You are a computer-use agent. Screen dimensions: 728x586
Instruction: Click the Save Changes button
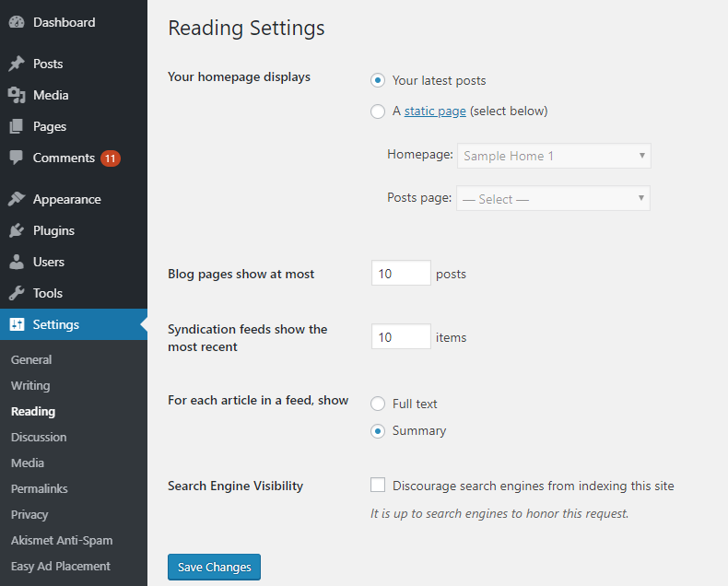click(x=214, y=567)
